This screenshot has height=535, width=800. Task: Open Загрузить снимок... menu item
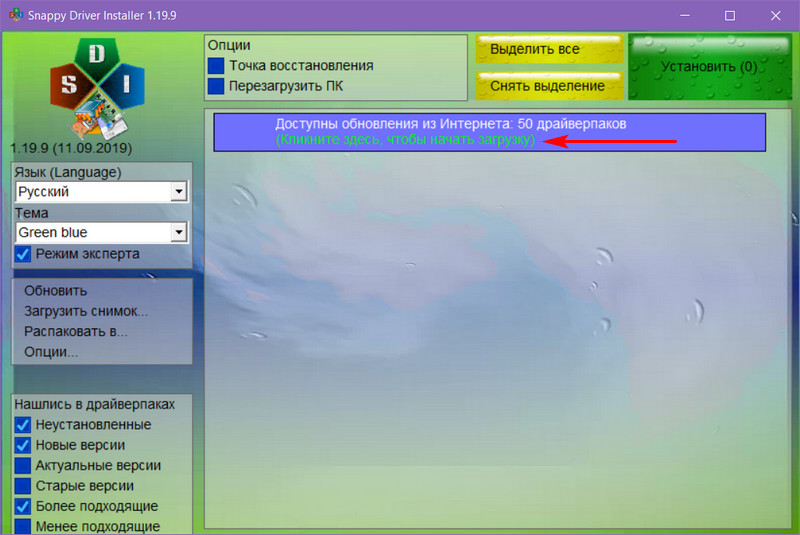[86, 311]
